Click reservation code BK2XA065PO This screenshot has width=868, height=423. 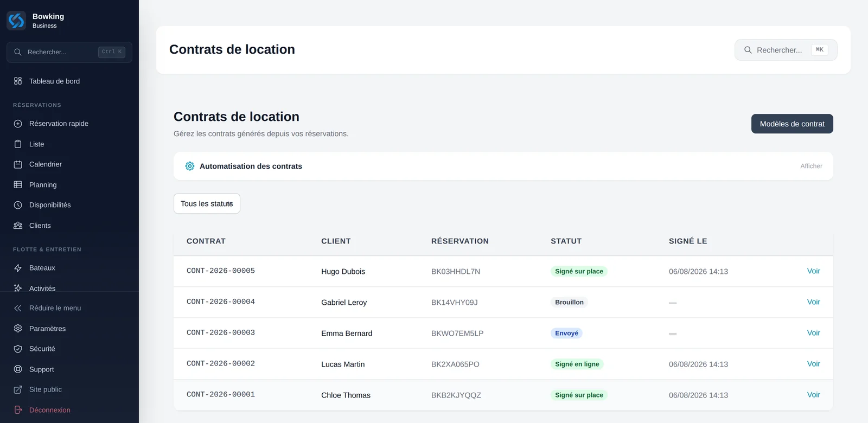coord(455,364)
